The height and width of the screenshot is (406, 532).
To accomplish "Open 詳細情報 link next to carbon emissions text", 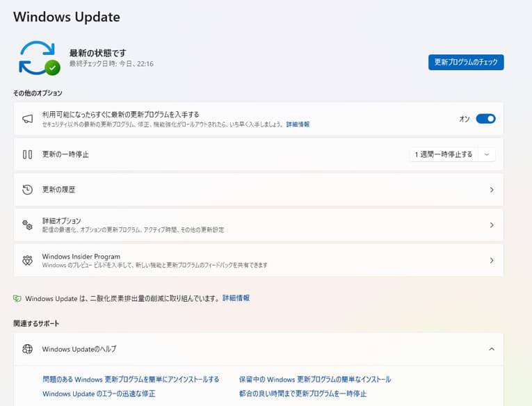I will pos(236,298).
